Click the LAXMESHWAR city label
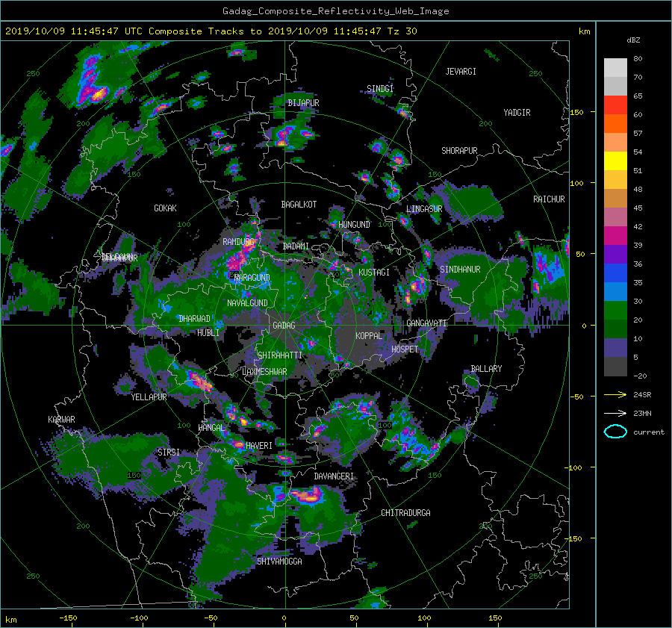 coord(264,372)
